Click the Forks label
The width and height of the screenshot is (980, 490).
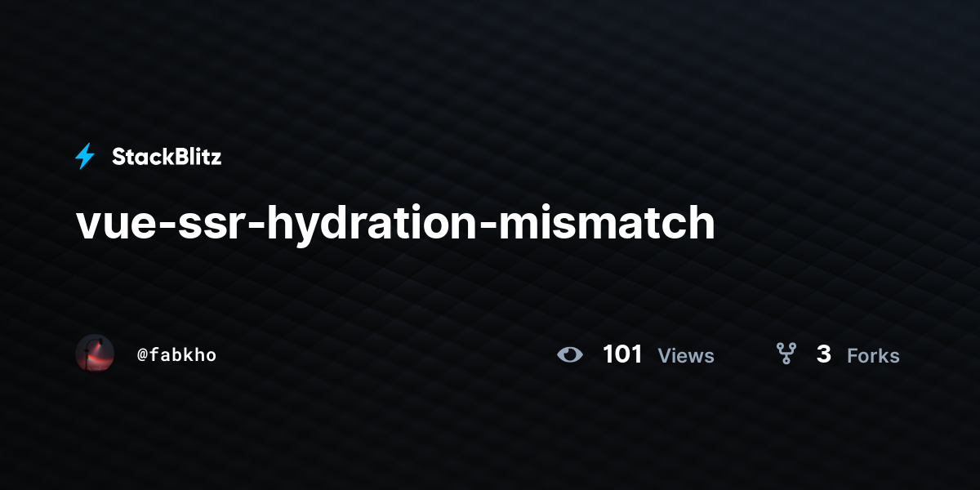pos(873,356)
